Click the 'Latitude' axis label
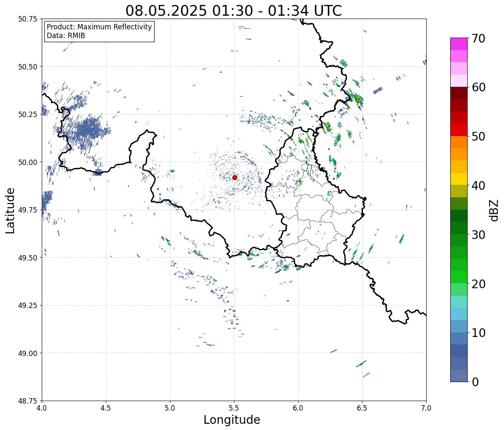 10,210
